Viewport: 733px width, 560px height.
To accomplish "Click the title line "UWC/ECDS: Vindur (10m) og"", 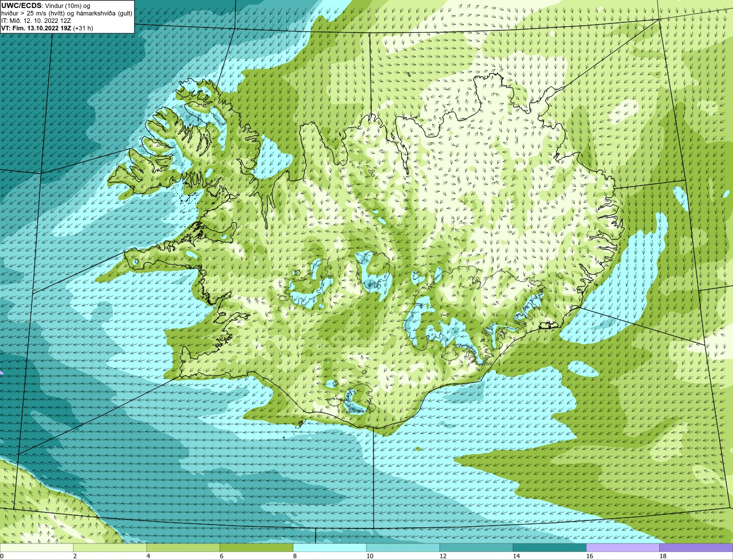I will coord(46,6).
